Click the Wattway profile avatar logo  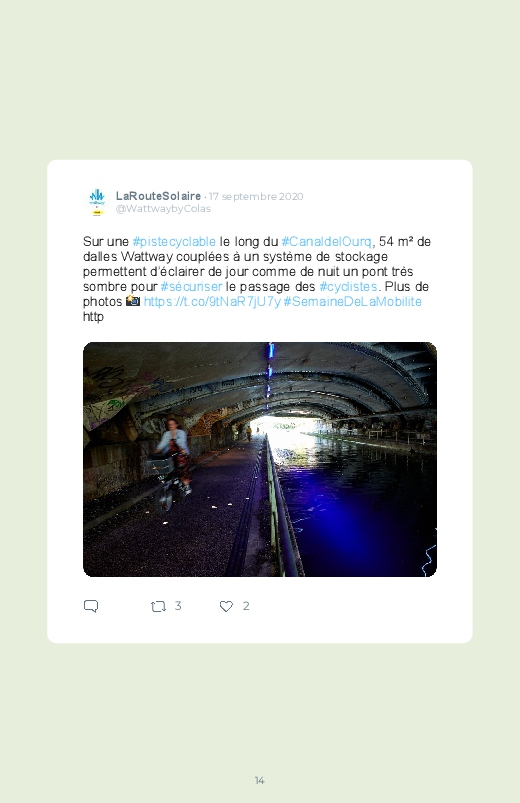[97, 202]
